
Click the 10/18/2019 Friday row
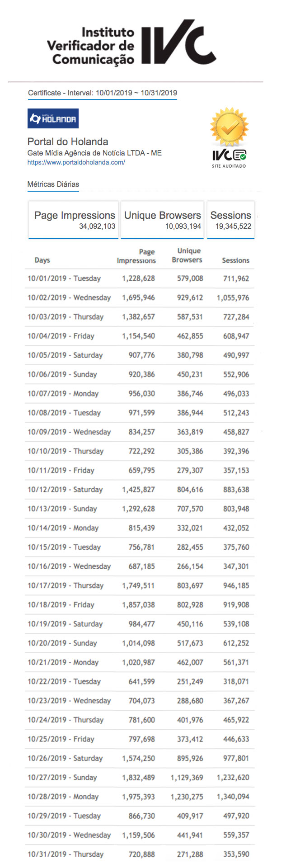point(139,605)
